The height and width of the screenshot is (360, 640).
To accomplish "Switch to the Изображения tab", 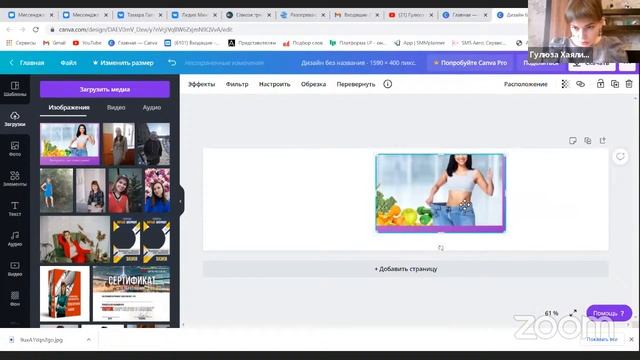I will tap(69, 107).
